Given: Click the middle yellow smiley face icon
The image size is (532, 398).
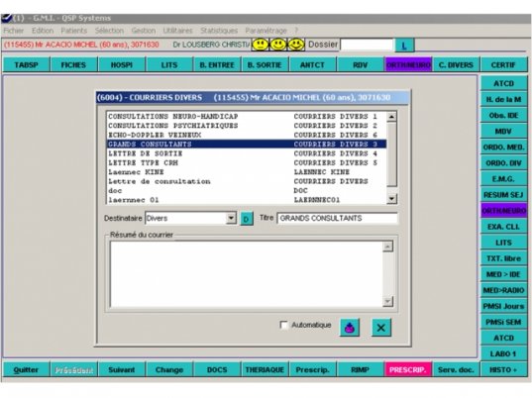Looking at the screenshot, I should pos(278,45).
